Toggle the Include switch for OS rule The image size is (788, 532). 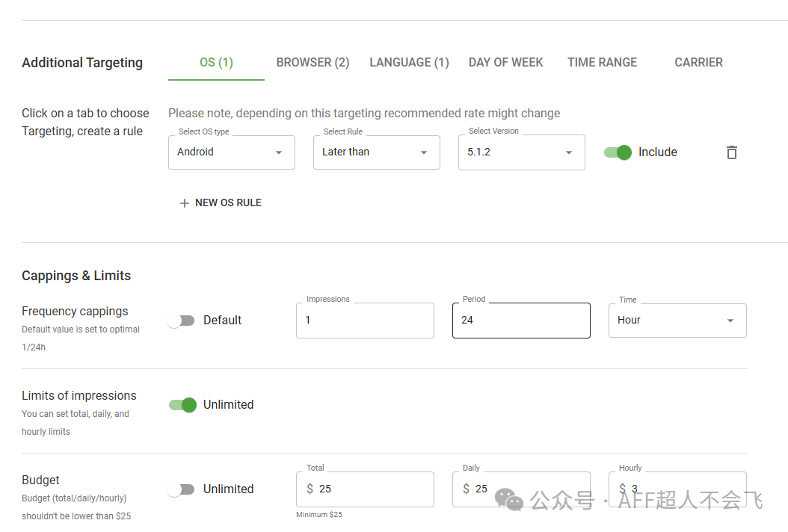click(618, 152)
